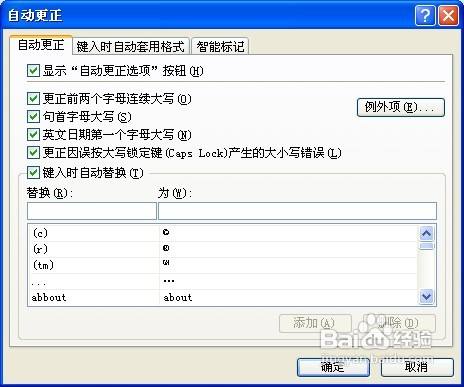Image resolution: width=464 pixels, height=387 pixels.
Task: Click the 删除 delete button
Action: point(399,323)
